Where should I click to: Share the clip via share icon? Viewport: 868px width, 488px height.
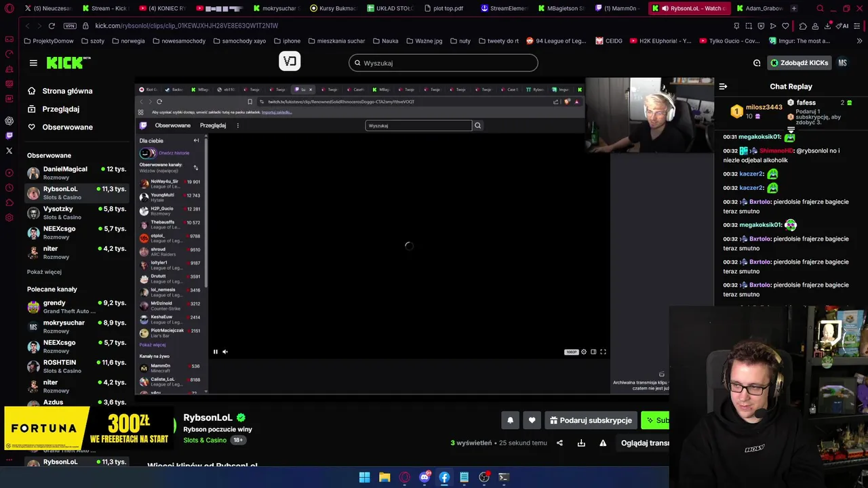(559, 443)
